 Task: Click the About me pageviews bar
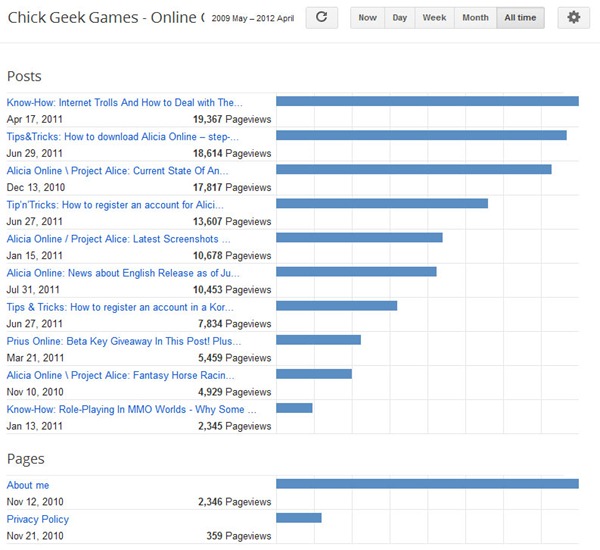coord(427,484)
